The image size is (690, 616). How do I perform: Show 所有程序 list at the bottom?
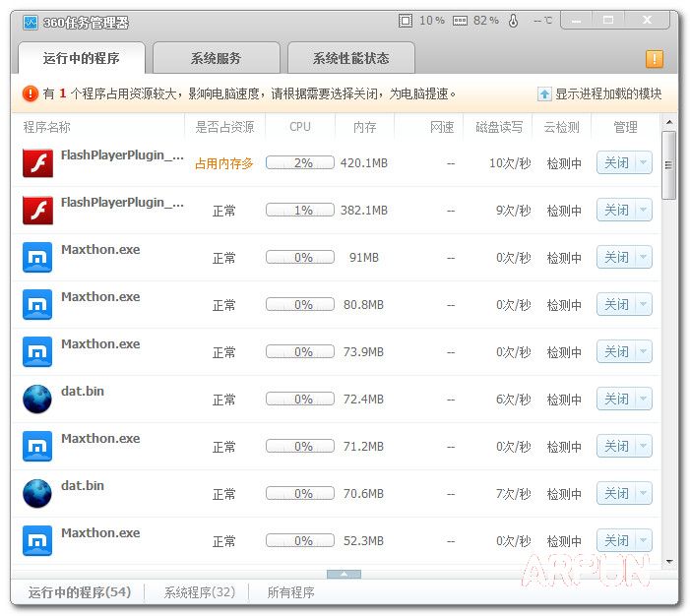pyautogui.click(x=289, y=592)
